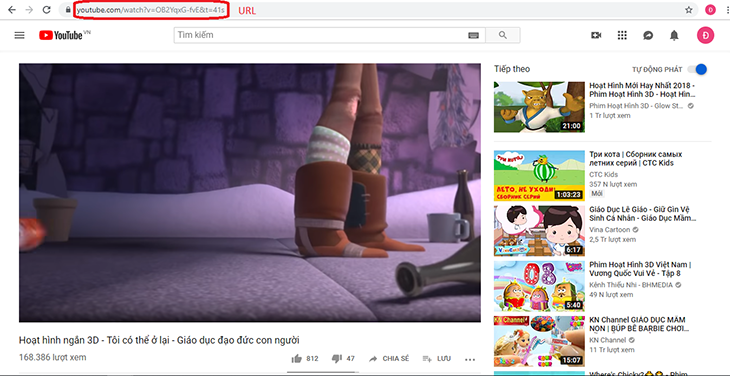Click the magnifier search button
The width and height of the screenshot is (730, 376).
(503, 35)
